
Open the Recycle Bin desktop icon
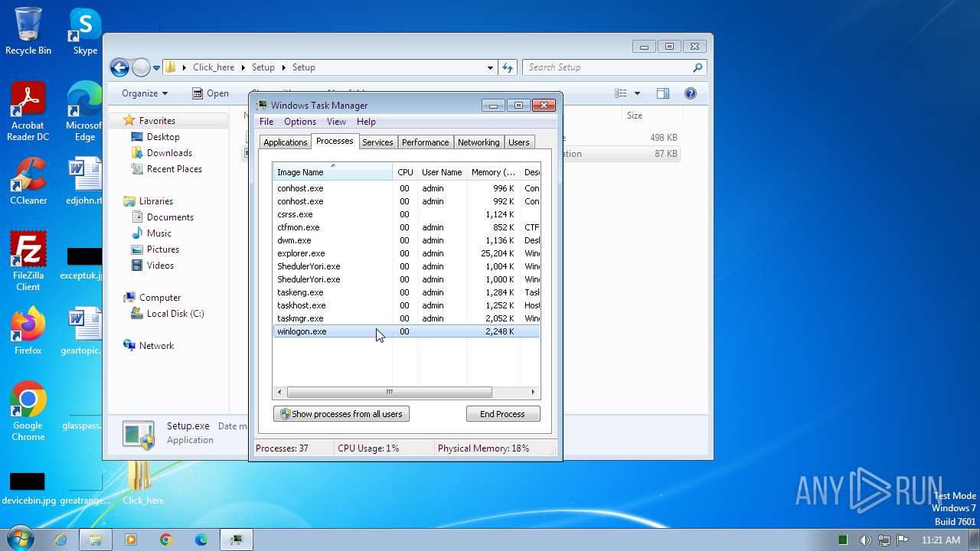[x=28, y=31]
